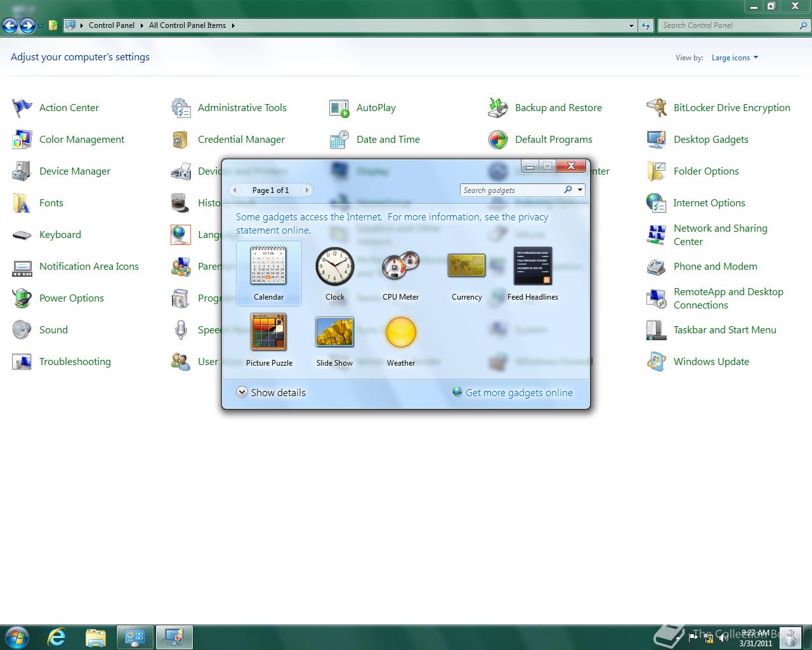
Task: Open Internet Options icon
Action: coord(656,203)
